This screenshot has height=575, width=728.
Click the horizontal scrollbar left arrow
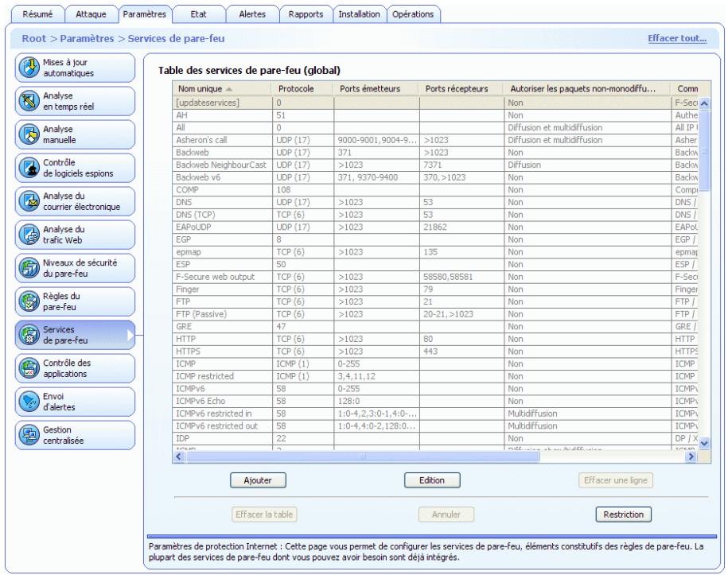(x=179, y=457)
